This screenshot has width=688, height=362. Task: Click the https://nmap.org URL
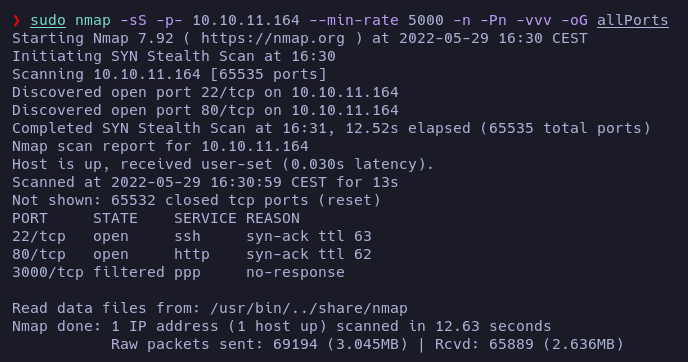coord(272,38)
